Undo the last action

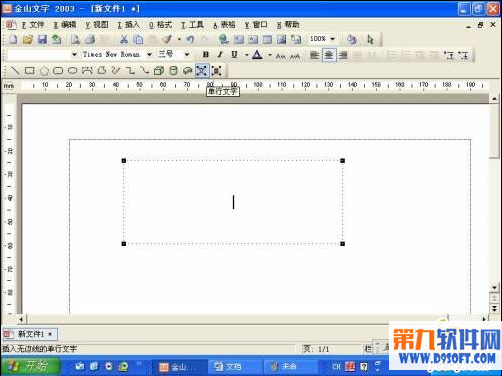(x=190, y=39)
